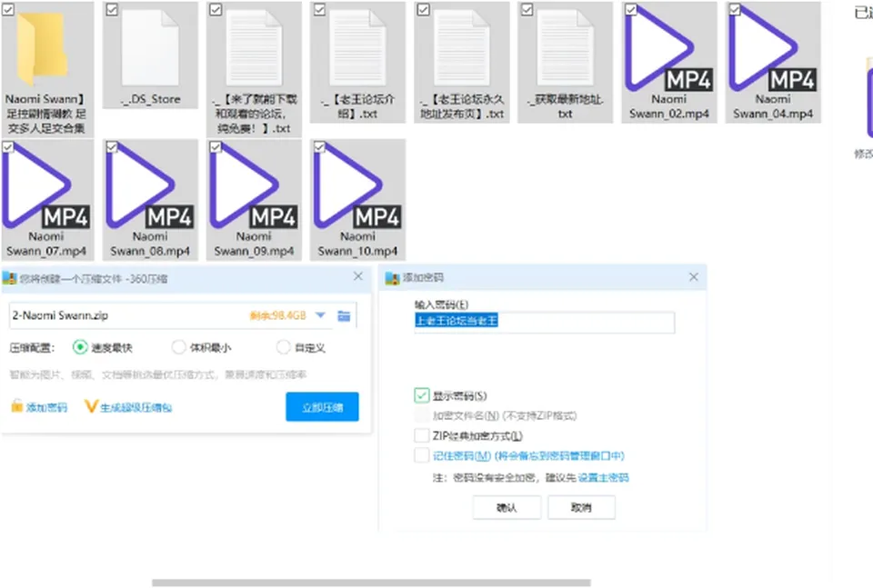The image size is (873, 588).
Task: Select the 老王论坛永久地址发布页 txt file icon
Action: pyautogui.click(x=462, y=48)
